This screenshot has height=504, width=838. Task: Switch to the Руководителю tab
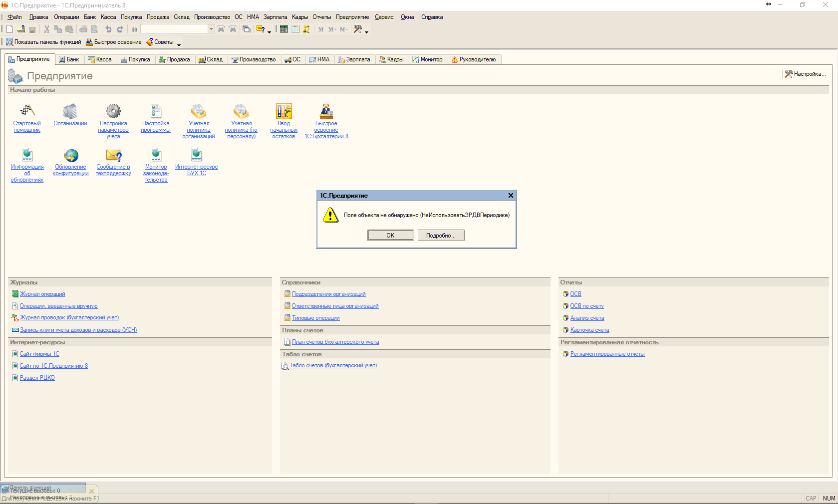(x=474, y=59)
